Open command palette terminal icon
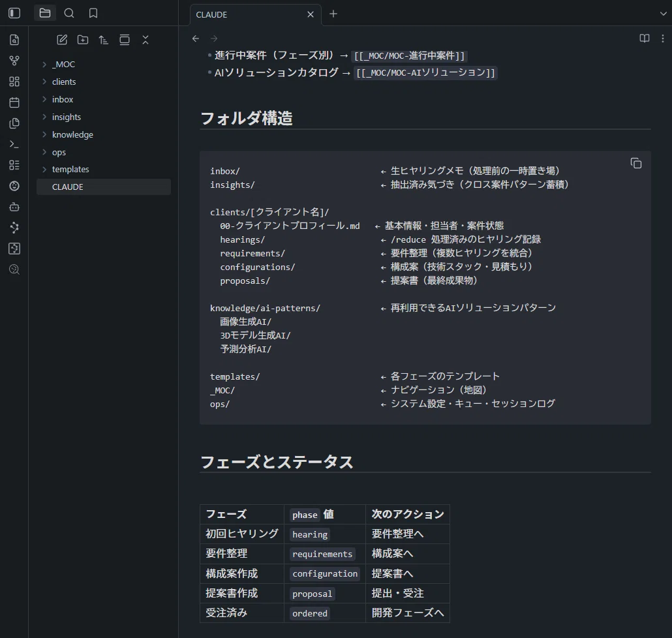The width and height of the screenshot is (672, 638). (14, 144)
